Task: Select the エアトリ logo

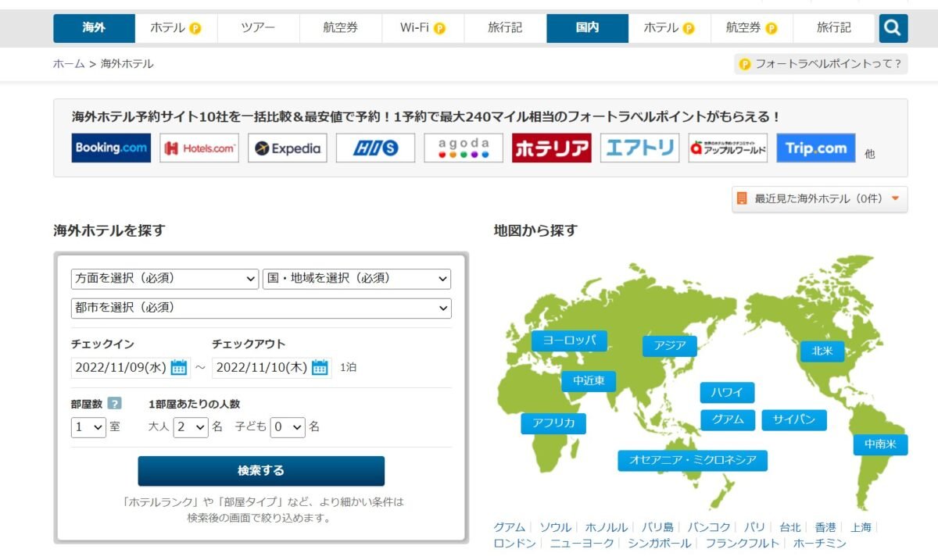Action: (639, 148)
